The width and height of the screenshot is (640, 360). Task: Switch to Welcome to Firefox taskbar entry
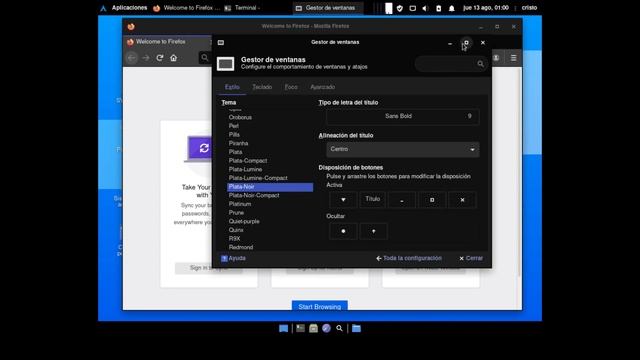[x=187, y=8]
